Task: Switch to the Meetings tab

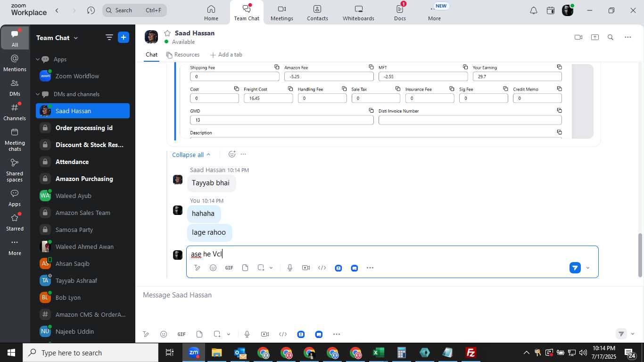Action: tap(282, 13)
